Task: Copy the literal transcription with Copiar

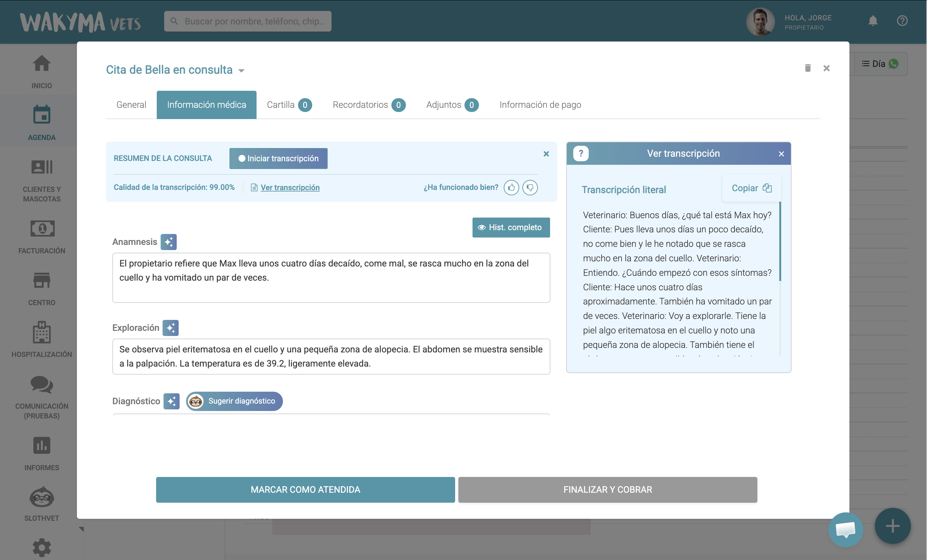Action: (751, 188)
